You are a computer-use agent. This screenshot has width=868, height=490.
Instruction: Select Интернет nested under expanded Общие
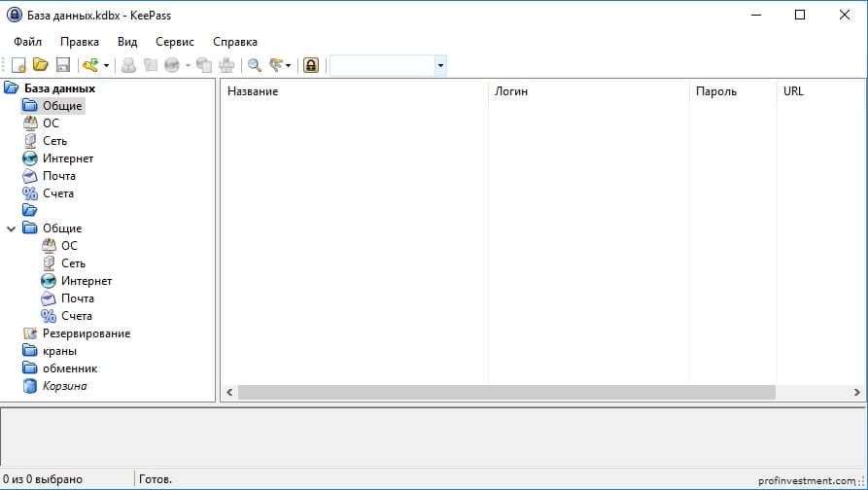87,281
